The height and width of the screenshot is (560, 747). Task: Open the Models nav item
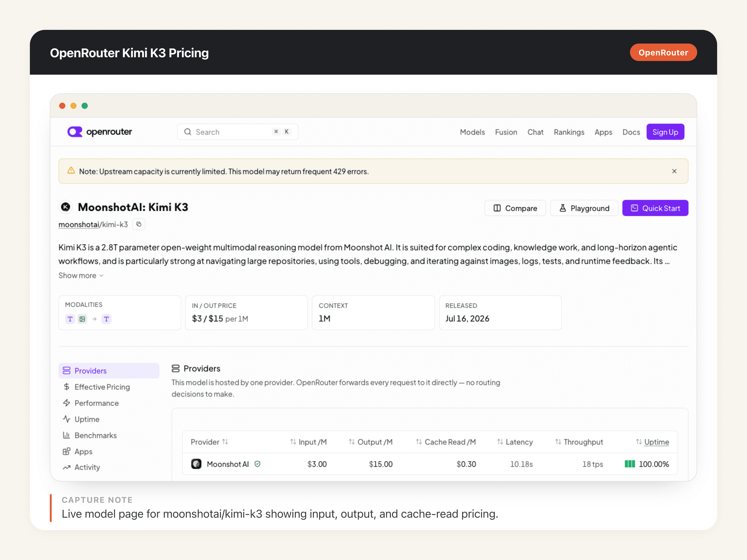click(472, 132)
